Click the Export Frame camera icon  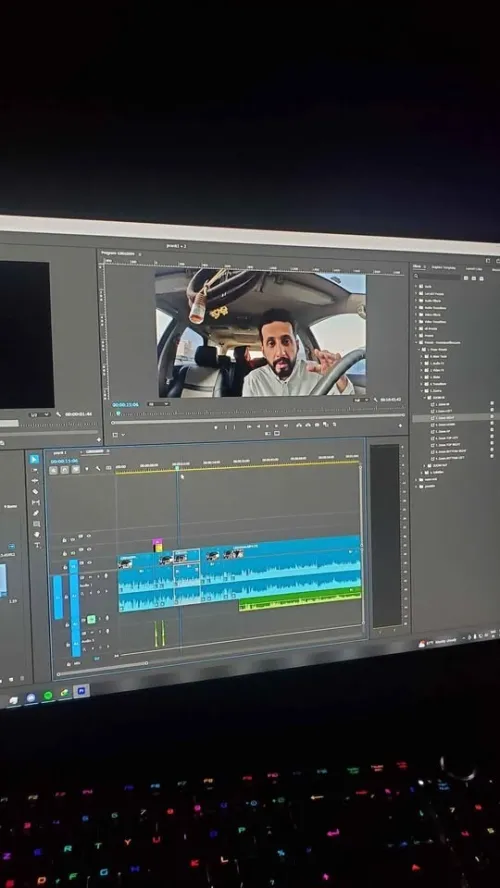pyautogui.click(x=317, y=425)
